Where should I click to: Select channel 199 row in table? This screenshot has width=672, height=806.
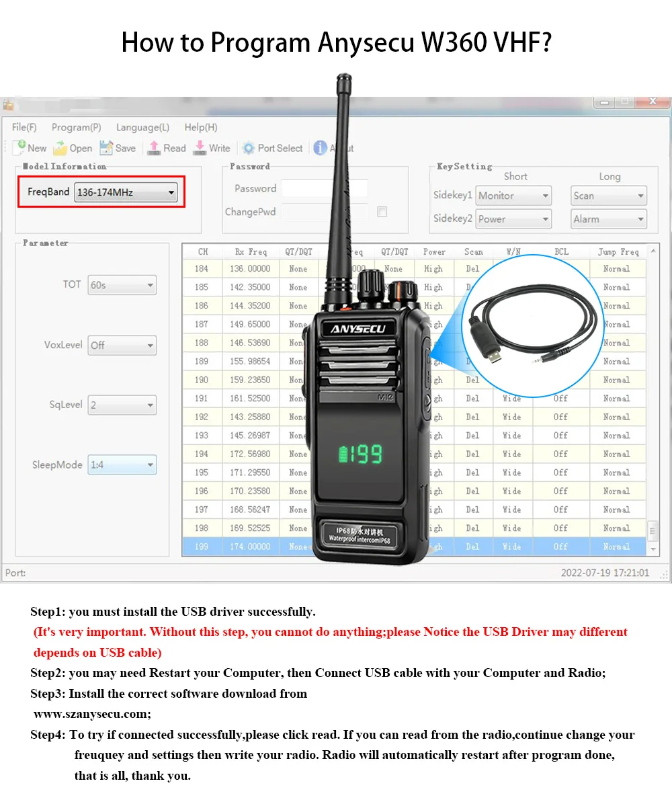[x=202, y=547]
